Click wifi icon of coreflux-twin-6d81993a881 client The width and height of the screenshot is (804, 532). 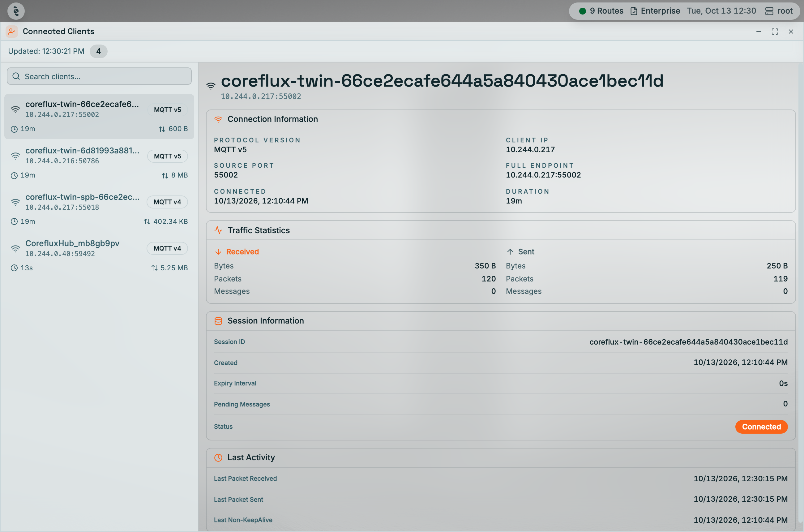pyautogui.click(x=15, y=156)
